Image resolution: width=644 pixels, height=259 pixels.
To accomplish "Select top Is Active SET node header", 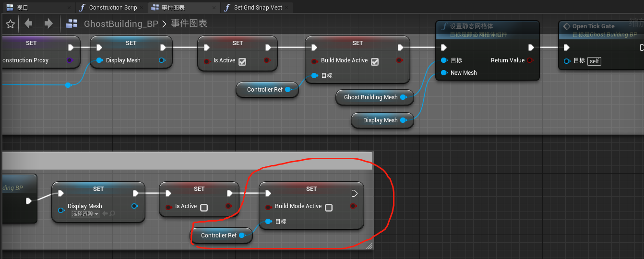I will coord(238,43).
